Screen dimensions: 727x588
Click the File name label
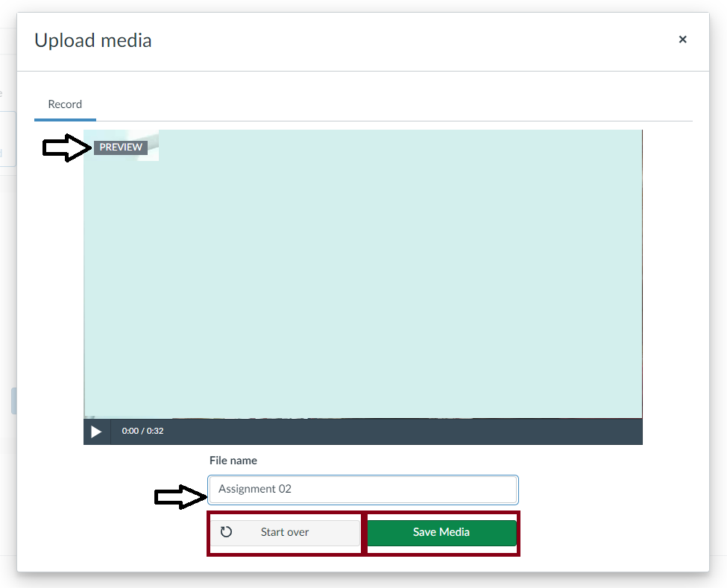point(233,461)
